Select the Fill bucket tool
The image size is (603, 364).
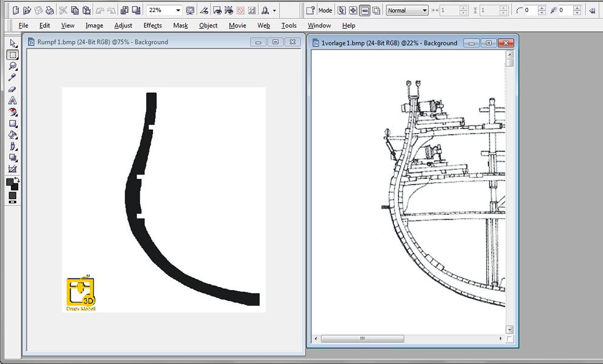point(12,135)
